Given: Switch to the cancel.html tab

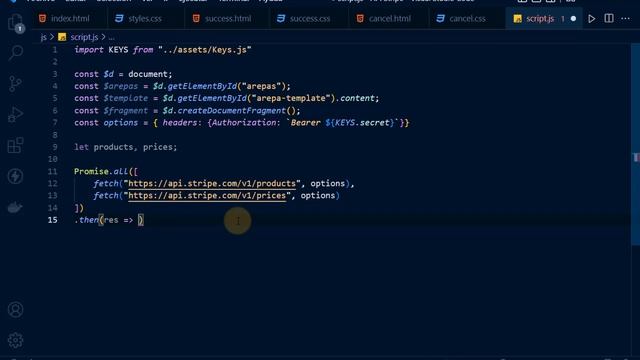Looking at the screenshot, I should (389, 19).
